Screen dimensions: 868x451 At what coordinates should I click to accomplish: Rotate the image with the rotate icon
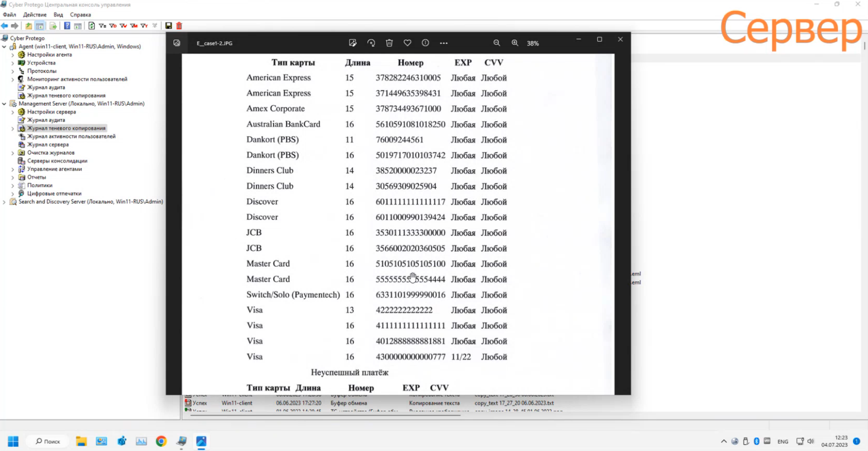pyautogui.click(x=371, y=43)
